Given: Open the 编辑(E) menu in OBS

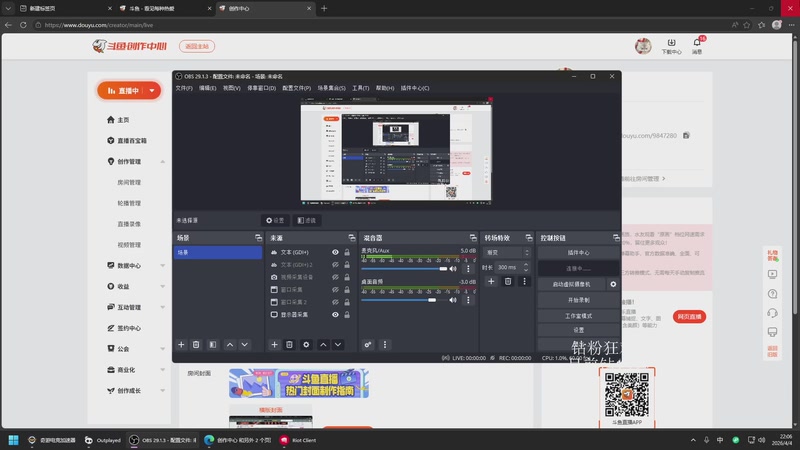Looking at the screenshot, I should coord(208,88).
